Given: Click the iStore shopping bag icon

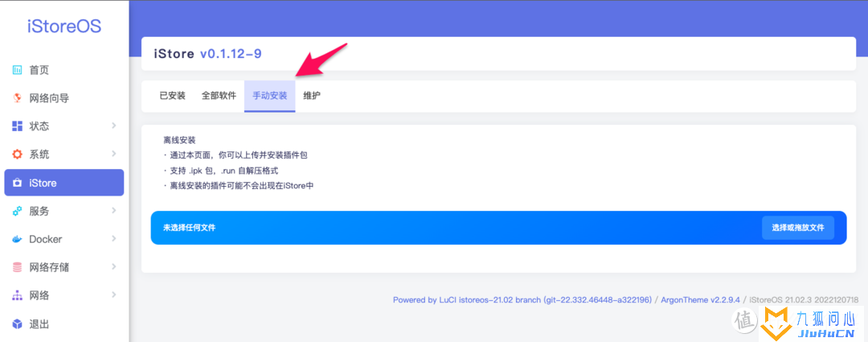Looking at the screenshot, I should point(17,183).
